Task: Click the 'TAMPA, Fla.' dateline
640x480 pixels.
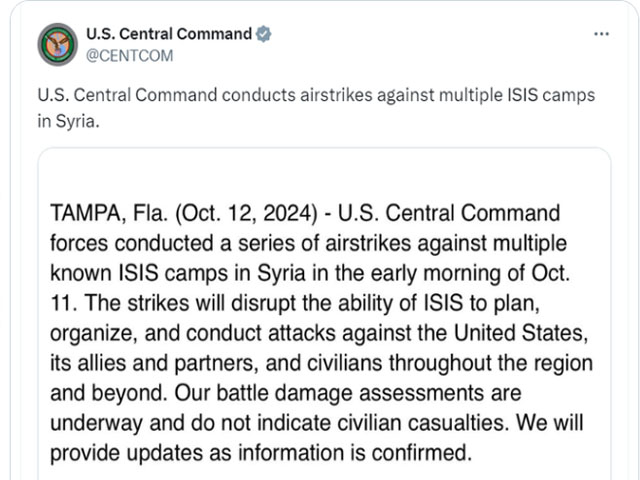Action: 109,213
